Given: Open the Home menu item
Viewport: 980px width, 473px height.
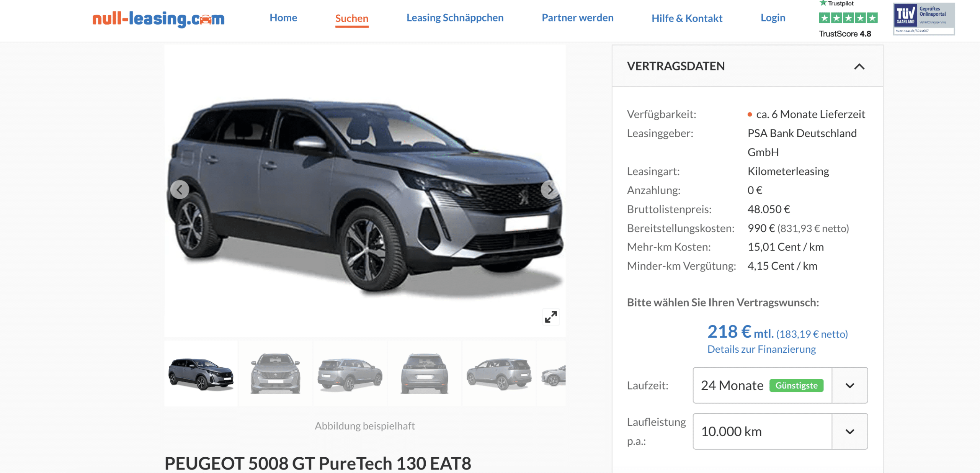Looking at the screenshot, I should [283, 18].
